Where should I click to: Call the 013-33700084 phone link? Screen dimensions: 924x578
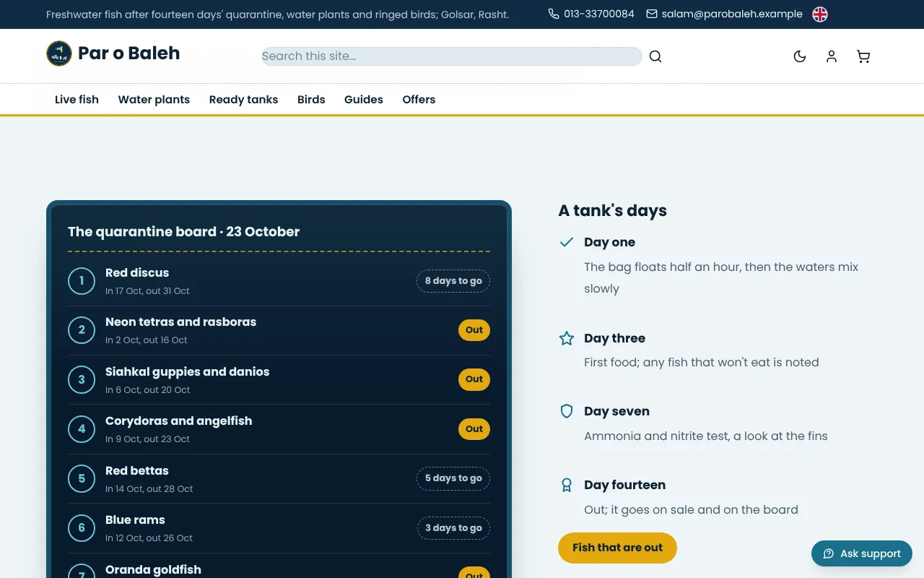(591, 14)
